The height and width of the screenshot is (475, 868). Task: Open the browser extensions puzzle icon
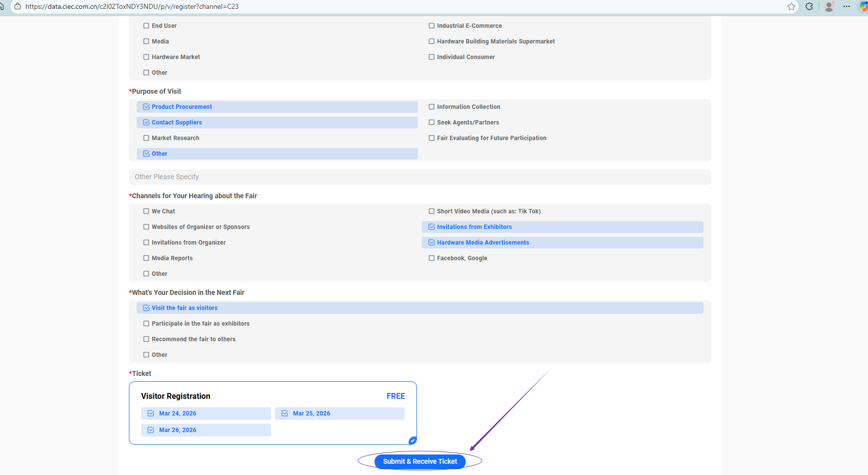809,6
